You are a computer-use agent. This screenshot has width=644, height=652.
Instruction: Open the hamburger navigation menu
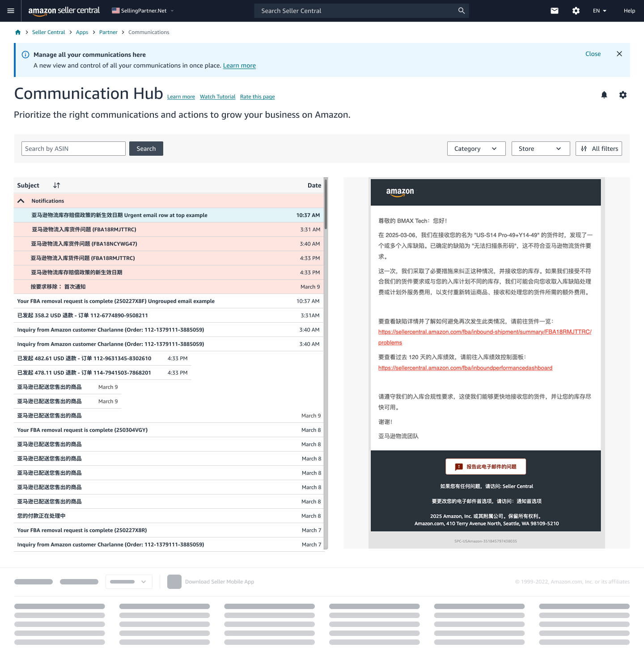click(11, 11)
